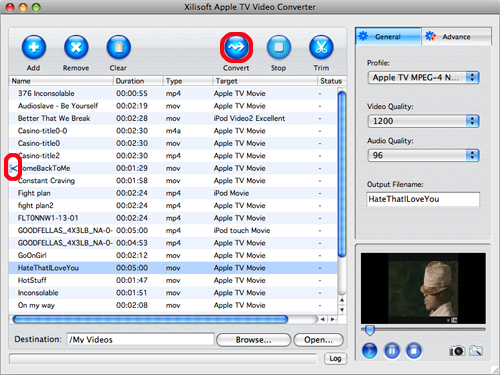Click the Add file icon
500x375 pixels.
(34, 47)
